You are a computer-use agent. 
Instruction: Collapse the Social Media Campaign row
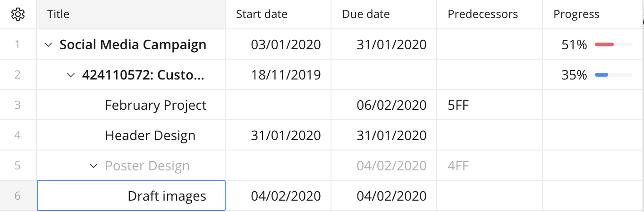tap(48, 45)
